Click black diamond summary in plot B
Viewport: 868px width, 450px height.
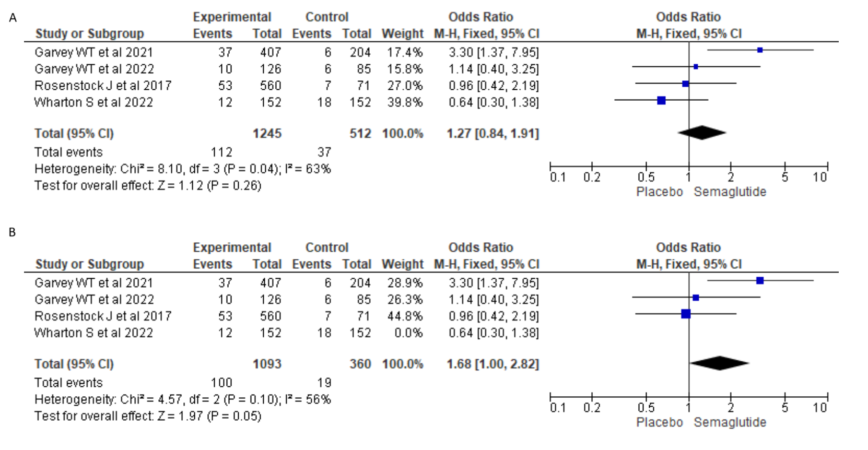[x=719, y=363]
